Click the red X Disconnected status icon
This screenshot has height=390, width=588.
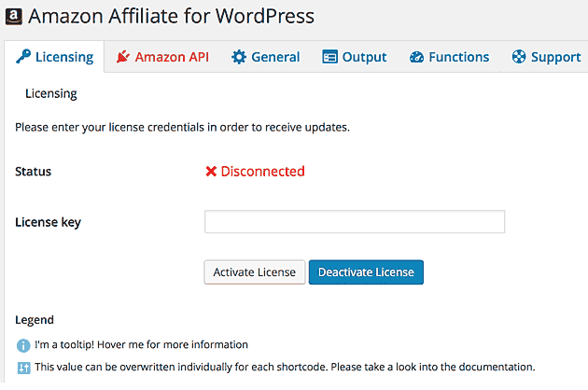pyautogui.click(x=211, y=172)
